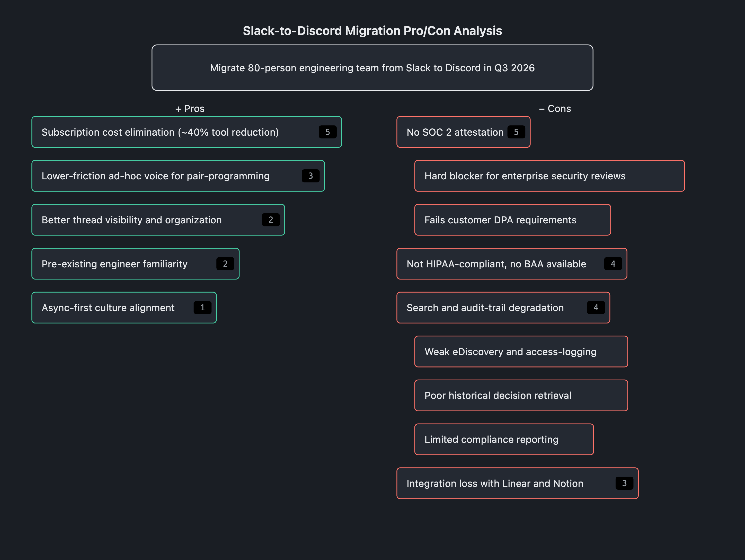Select 'Search and audit-trail degradation' card

point(503,308)
